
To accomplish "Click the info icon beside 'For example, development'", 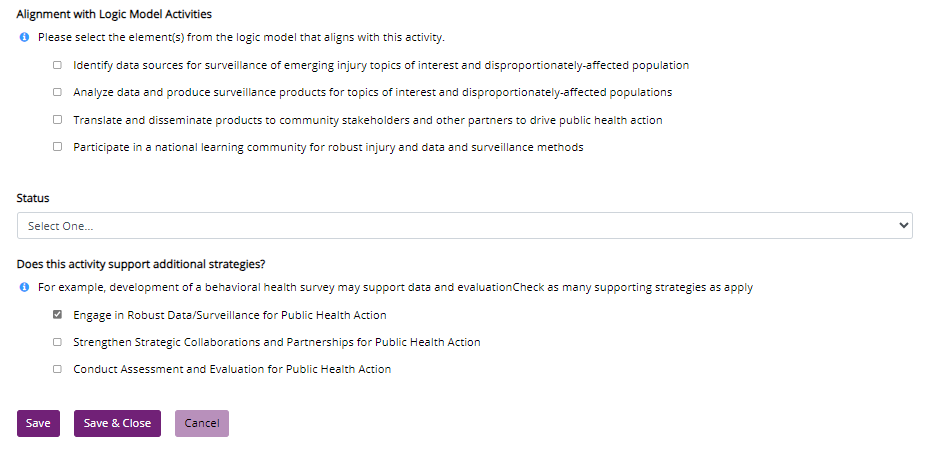I will tap(25, 288).
